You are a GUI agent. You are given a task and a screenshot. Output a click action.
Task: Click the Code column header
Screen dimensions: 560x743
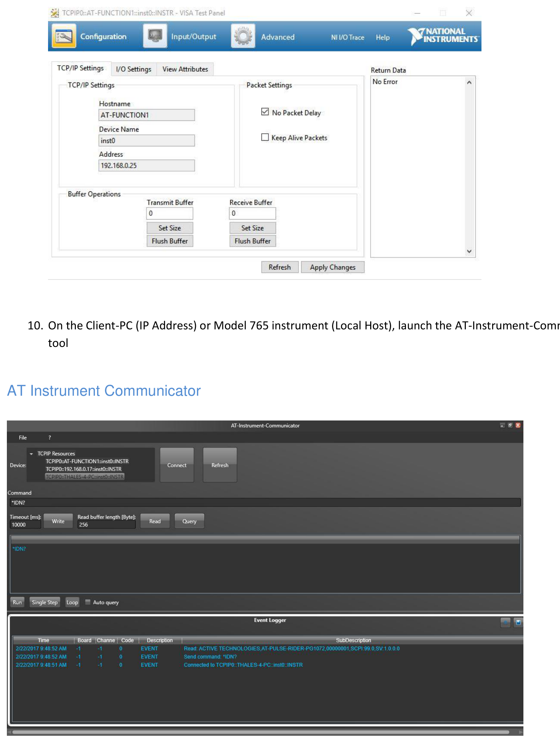[x=127, y=640]
